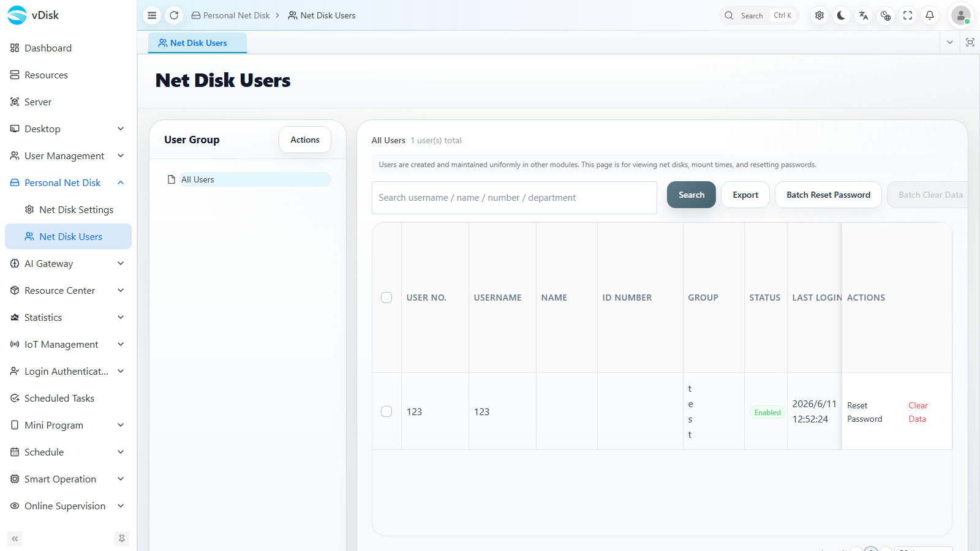Focus the search username input field
The height and width of the screenshot is (551, 980).
coord(514,198)
